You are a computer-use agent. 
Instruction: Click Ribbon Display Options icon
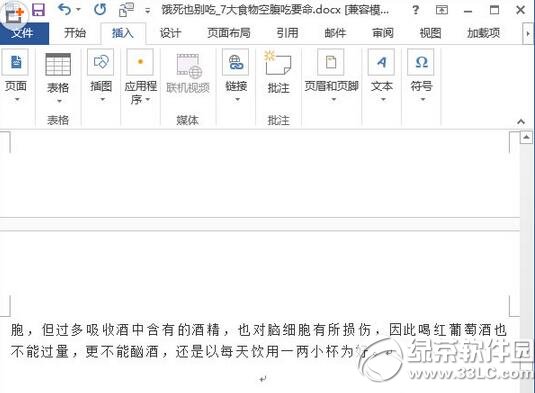(442, 10)
